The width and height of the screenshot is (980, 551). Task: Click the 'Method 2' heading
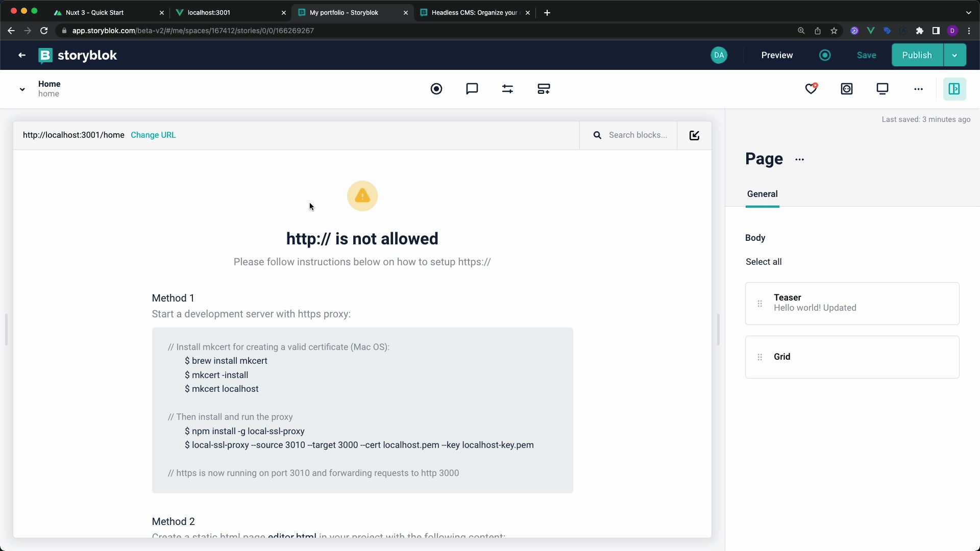(x=173, y=521)
